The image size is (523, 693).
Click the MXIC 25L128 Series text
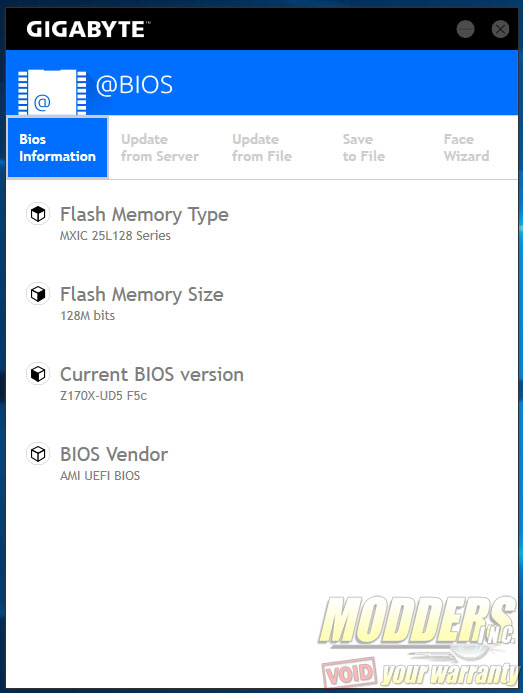pyautogui.click(x=115, y=236)
